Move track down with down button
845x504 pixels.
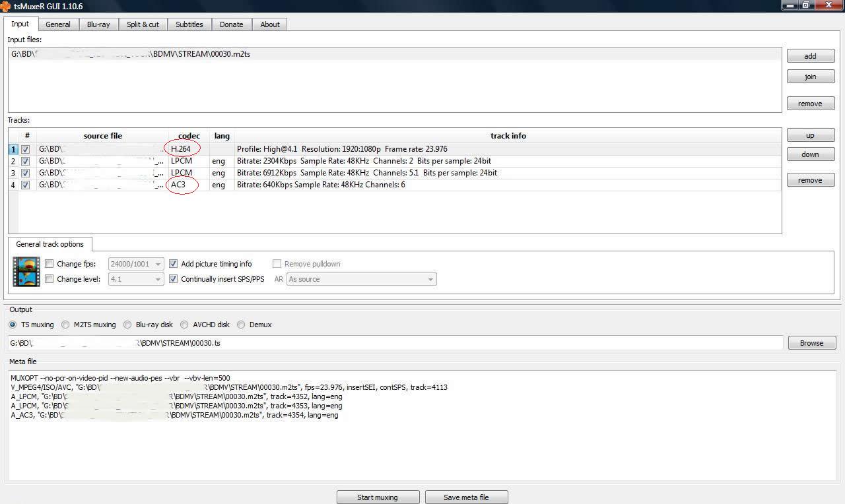[811, 154]
